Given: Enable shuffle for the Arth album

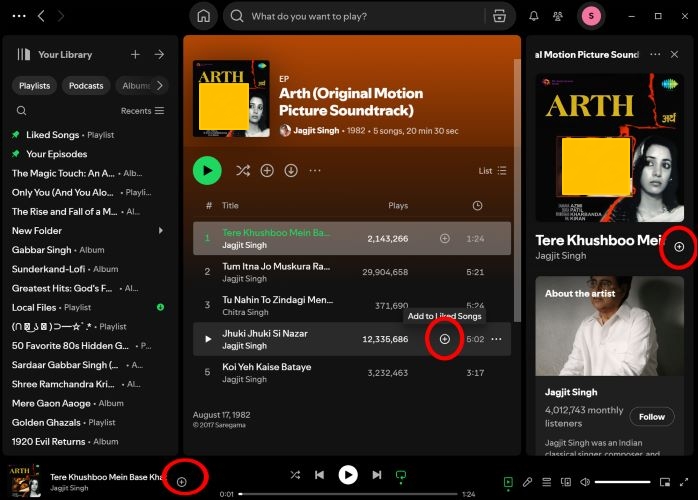Looking at the screenshot, I should tap(243, 171).
